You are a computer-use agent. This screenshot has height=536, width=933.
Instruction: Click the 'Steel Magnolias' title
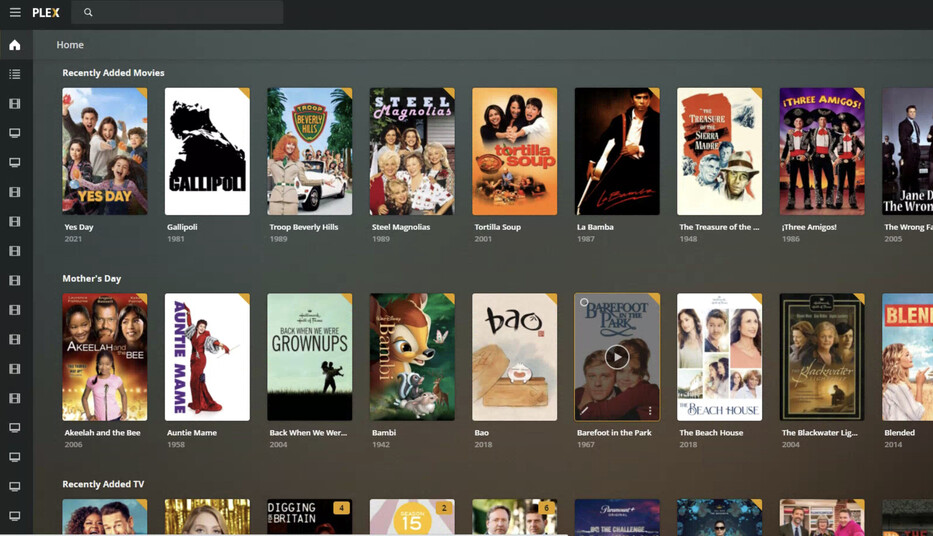[400, 227]
